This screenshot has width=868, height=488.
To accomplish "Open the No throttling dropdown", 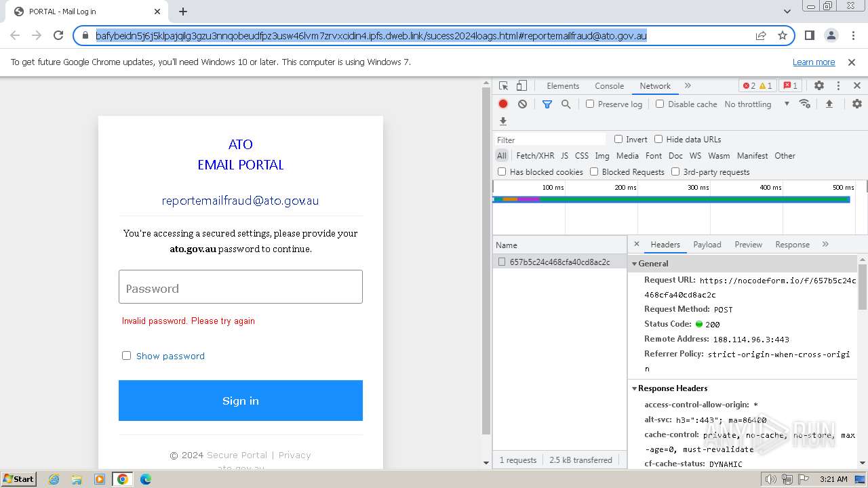I will (757, 104).
